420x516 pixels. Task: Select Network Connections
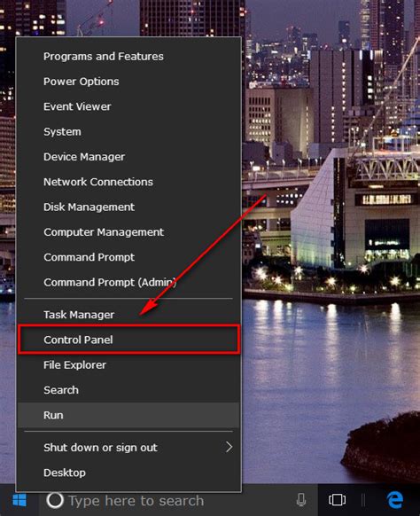click(x=129, y=182)
